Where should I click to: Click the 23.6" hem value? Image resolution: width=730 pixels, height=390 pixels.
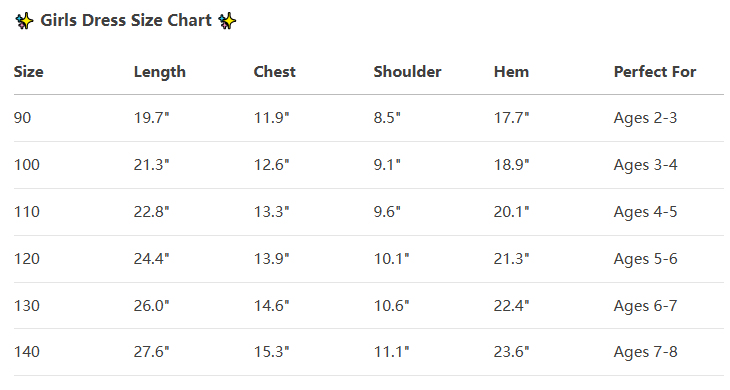tap(511, 351)
